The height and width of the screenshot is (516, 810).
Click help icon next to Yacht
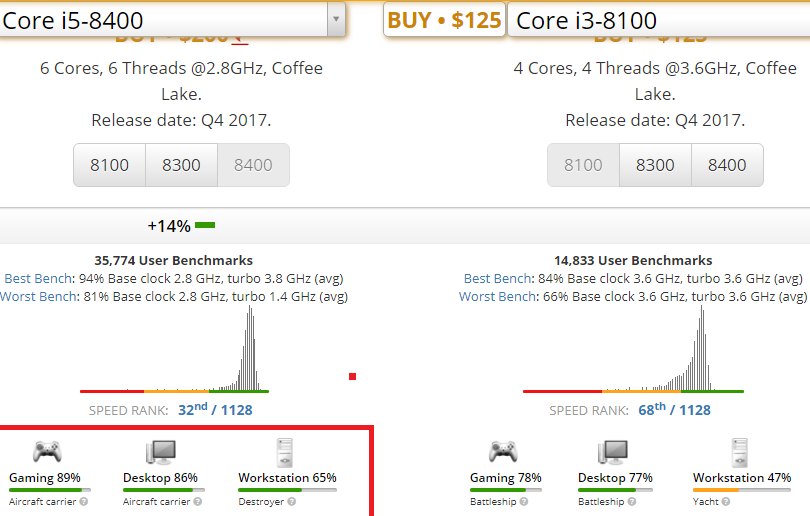click(726, 502)
